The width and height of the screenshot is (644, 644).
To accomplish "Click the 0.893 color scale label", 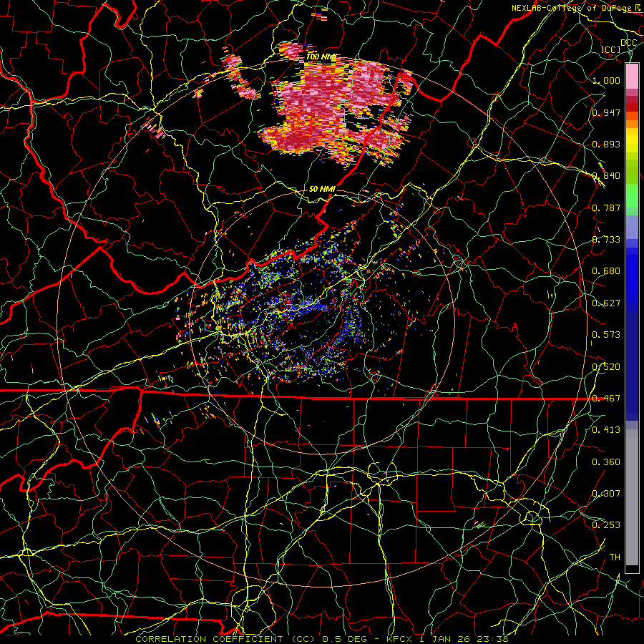I will pyautogui.click(x=606, y=144).
